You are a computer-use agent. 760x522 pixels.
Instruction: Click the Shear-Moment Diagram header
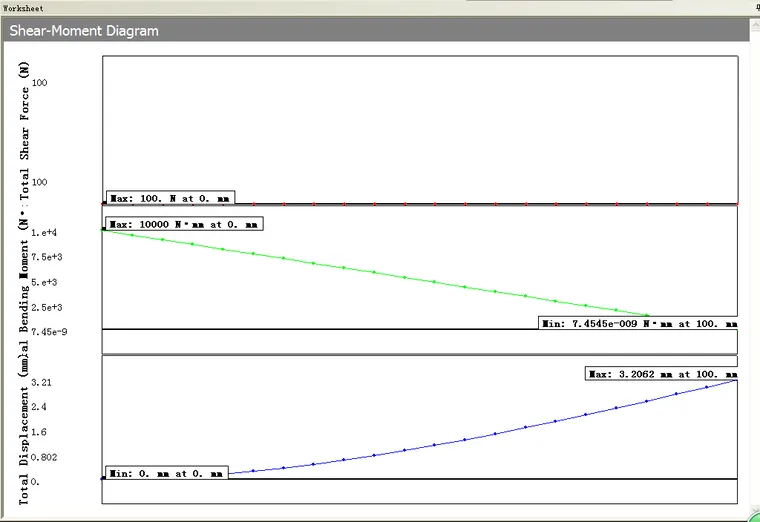coord(376,31)
